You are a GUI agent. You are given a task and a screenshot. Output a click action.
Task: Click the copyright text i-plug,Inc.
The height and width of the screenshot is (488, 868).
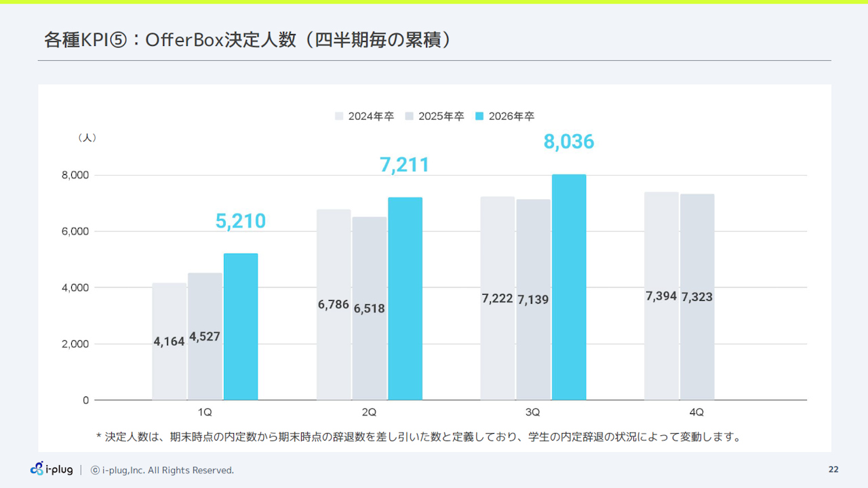pos(122,470)
